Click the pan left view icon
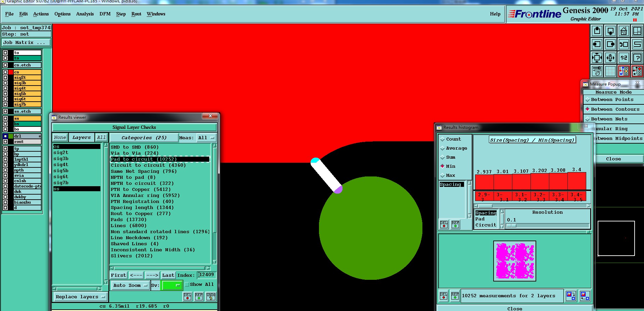Viewport: 644px width, 311px height. click(x=597, y=44)
